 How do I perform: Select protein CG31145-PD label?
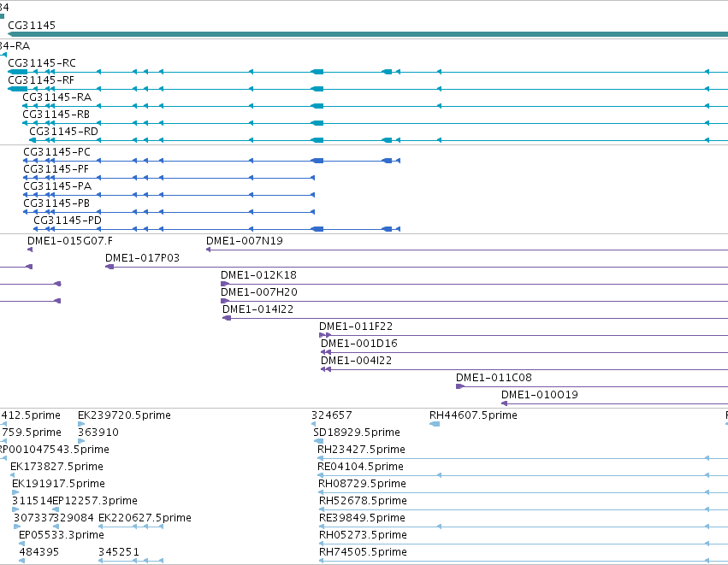(68, 221)
